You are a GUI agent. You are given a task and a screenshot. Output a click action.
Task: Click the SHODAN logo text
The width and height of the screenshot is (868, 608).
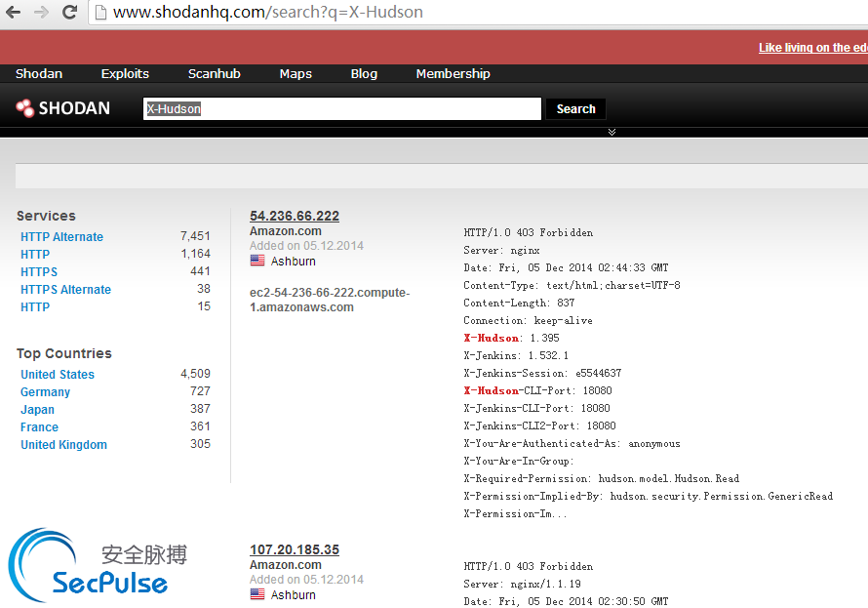point(74,108)
